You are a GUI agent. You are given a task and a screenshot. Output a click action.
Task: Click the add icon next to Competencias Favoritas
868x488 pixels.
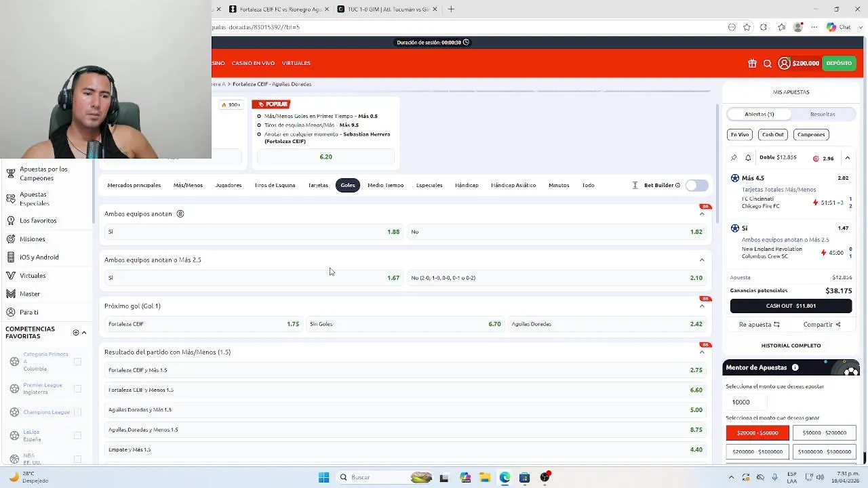[76, 333]
